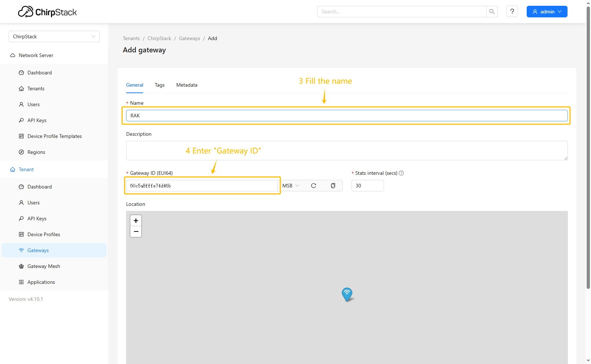Open the admin user dropdown menu

pyautogui.click(x=547, y=12)
